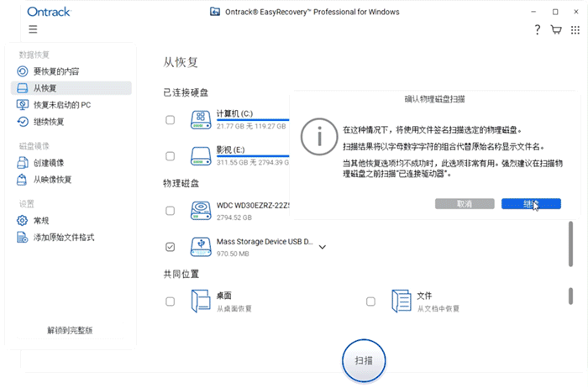
Task: Click the 文件 documents icon
Action: 402,301
